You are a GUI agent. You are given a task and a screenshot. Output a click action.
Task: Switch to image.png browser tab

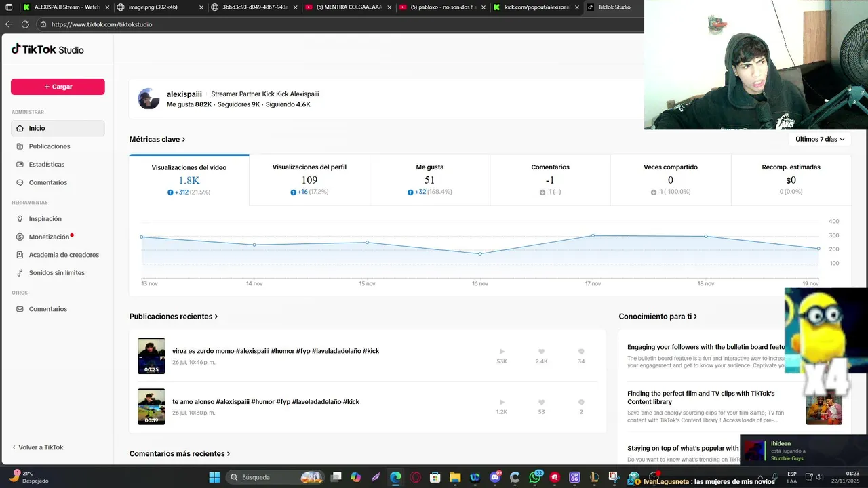(159, 7)
